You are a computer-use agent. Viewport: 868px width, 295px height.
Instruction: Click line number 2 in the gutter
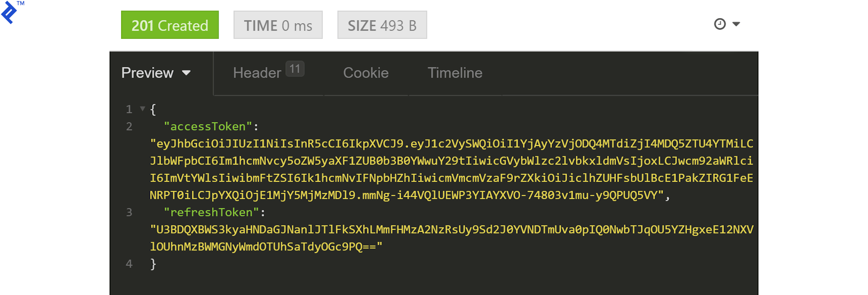129,126
